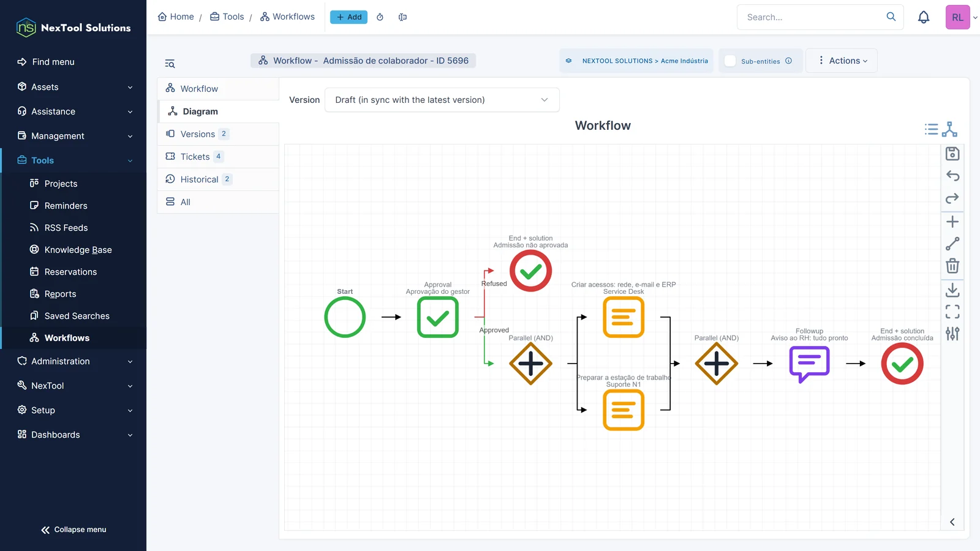This screenshot has height=551, width=980.
Task: Open the Tickets tab
Action: pyautogui.click(x=218, y=157)
